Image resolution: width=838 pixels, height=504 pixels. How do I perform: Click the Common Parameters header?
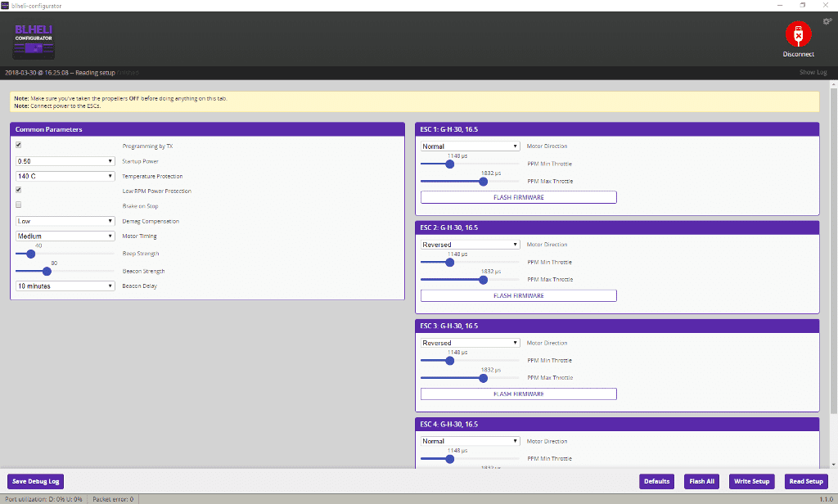207,129
